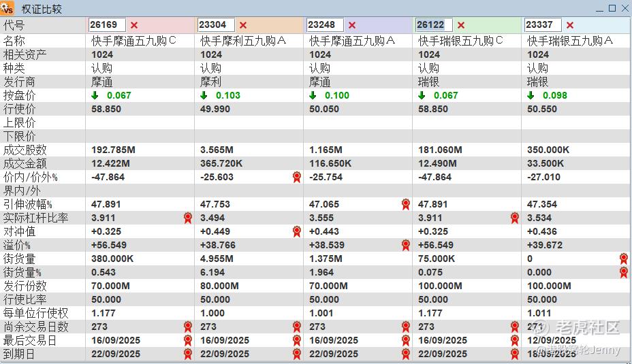Click the badge beside 273 in 23304 column

click(297, 327)
